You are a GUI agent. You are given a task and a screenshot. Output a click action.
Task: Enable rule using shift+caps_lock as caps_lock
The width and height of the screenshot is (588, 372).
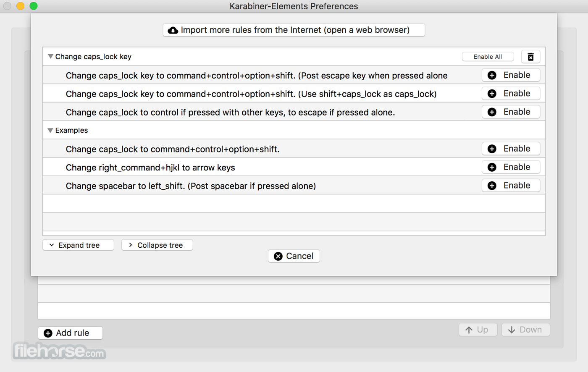click(511, 94)
